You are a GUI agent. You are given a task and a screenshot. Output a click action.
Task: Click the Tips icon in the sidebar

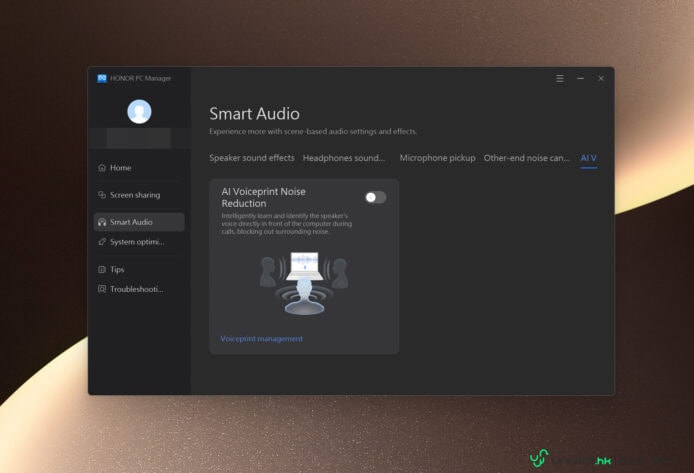point(102,269)
